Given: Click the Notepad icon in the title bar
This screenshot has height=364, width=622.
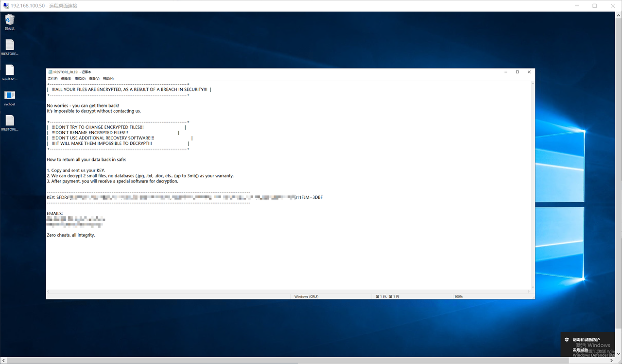Looking at the screenshot, I should click(x=50, y=72).
